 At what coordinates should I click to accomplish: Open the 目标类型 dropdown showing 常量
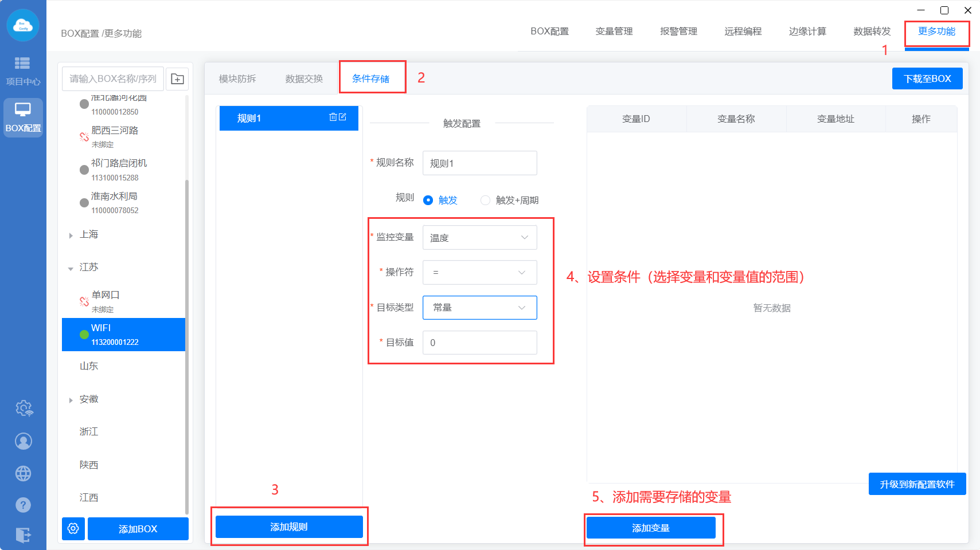point(479,308)
